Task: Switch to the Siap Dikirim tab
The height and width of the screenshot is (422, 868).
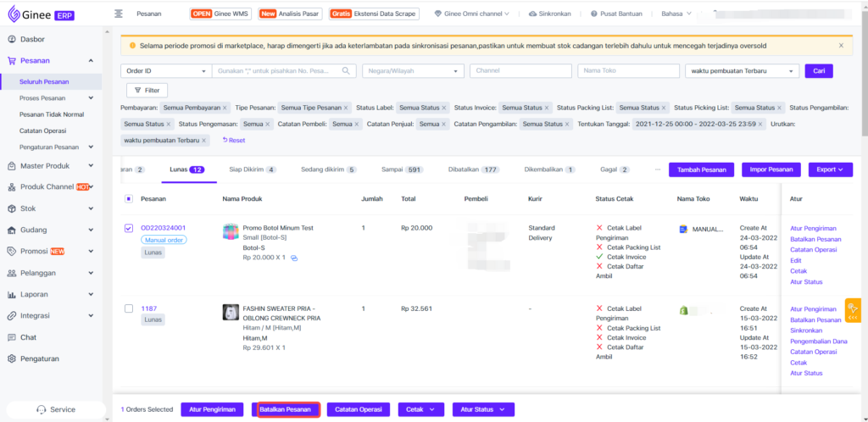Action: coord(253,169)
